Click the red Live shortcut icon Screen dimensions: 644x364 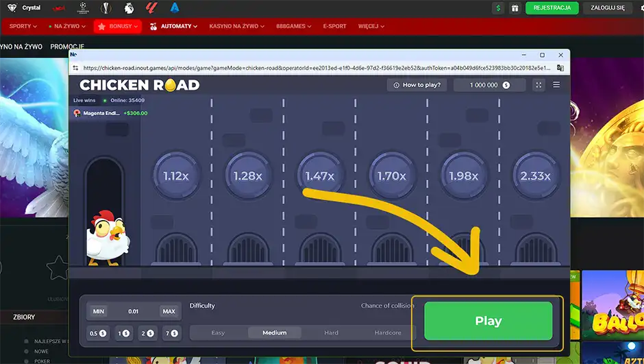(x=59, y=8)
